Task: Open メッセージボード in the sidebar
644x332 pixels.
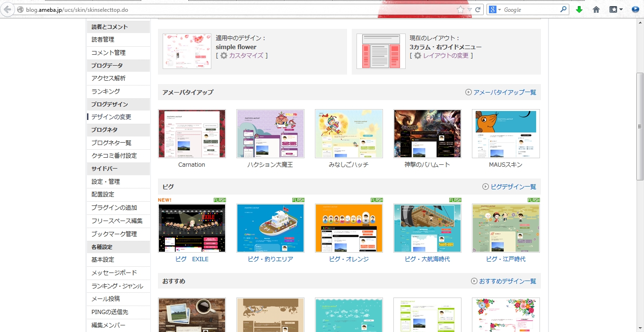Action: [x=114, y=272]
